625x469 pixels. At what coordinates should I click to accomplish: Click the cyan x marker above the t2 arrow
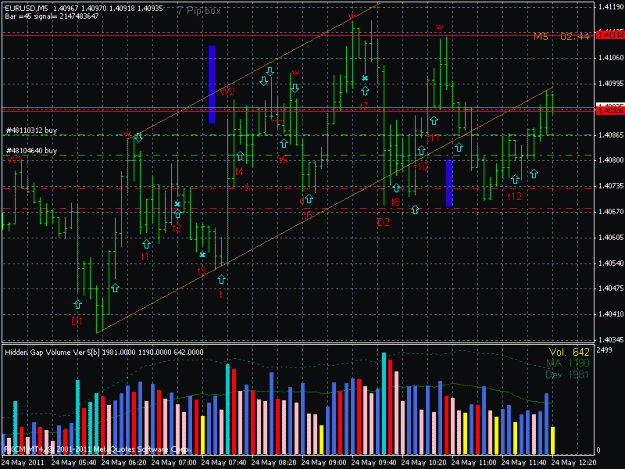(177, 204)
